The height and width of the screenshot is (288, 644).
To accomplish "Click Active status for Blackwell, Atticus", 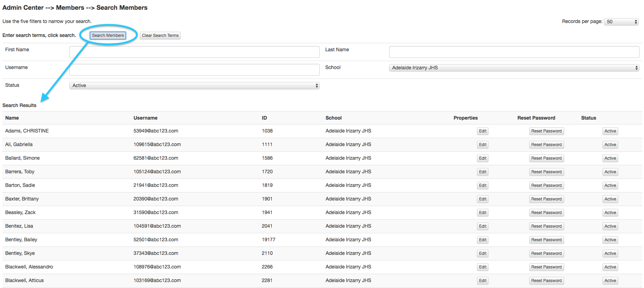I will pos(610,281).
